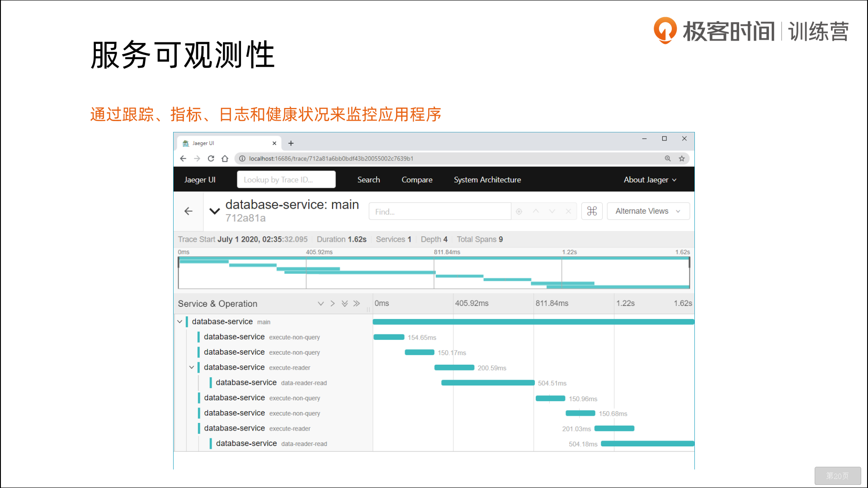Click the database-service: main trace title
This screenshot has width=868, height=488.
click(292, 205)
